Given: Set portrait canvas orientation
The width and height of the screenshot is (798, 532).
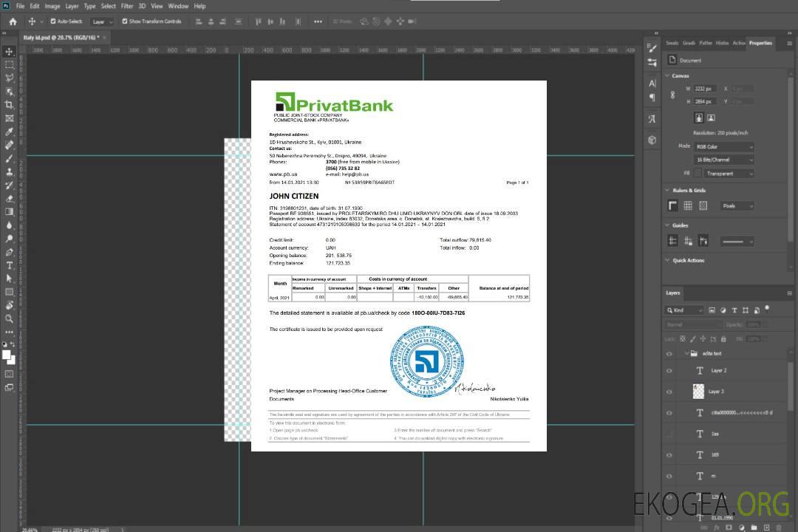Looking at the screenshot, I should pos(699,118).
